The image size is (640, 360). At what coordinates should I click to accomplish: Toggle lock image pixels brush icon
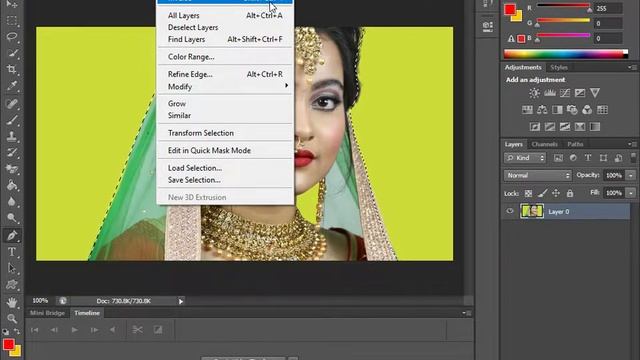[542, 193]
